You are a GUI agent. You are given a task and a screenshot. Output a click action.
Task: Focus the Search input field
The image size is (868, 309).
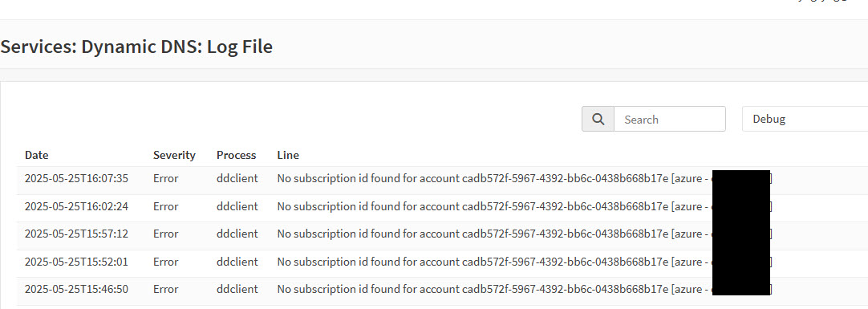pos(670,119)
